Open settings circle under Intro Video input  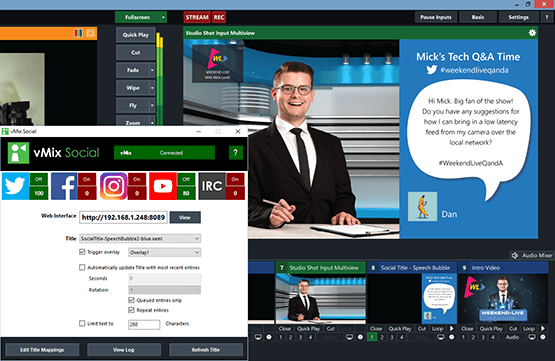543,337
